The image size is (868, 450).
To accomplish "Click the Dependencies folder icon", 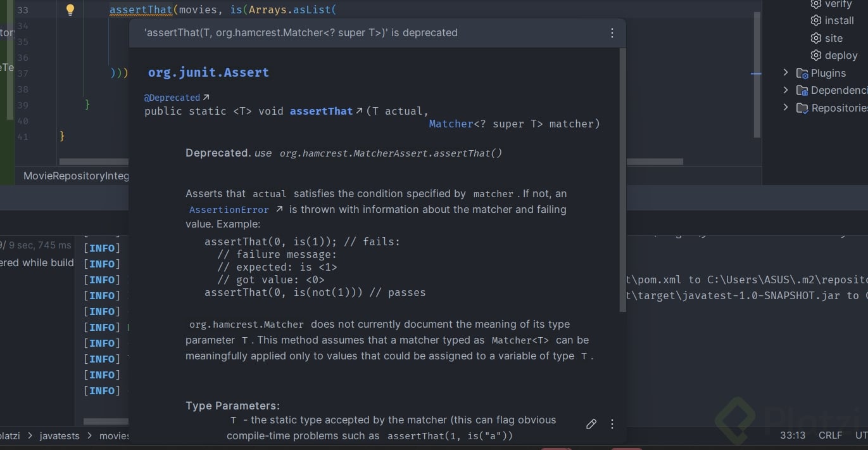I will 802,91.
